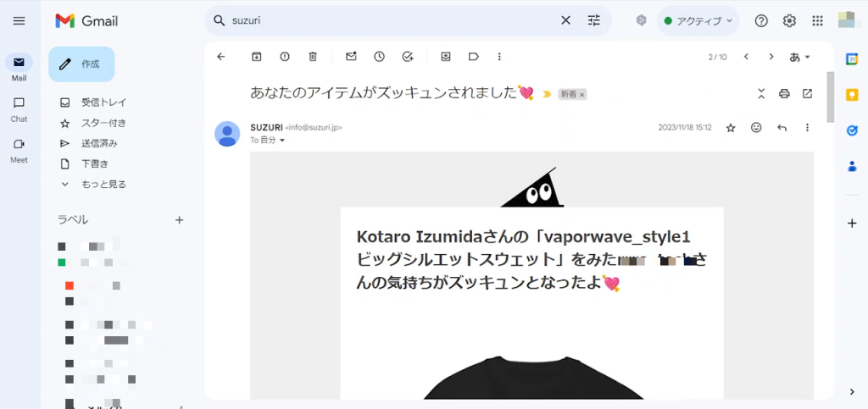Get add-ons with side panel plus
The height and width of the screenshot is (409, 868).
tap(852, 224)
